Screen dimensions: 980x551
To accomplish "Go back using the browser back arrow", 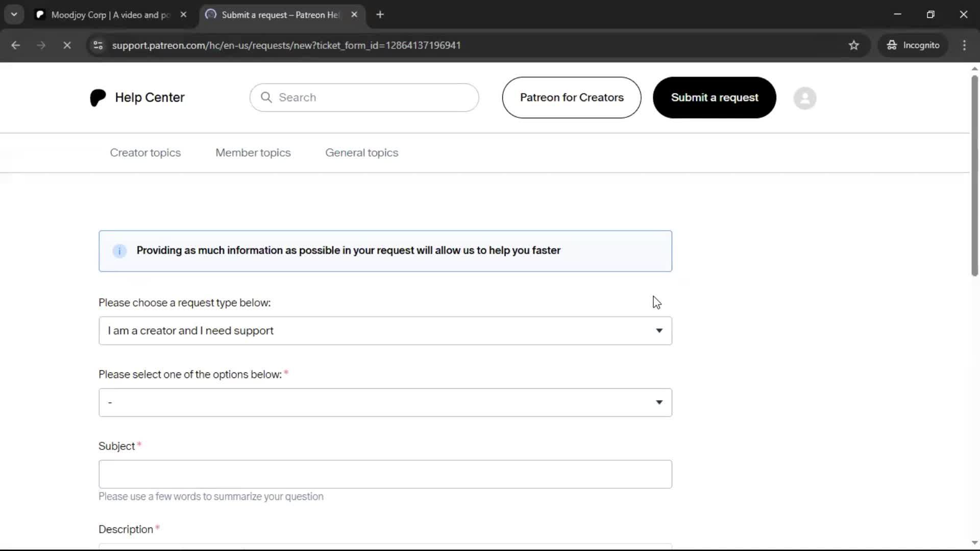I will 16,45.
